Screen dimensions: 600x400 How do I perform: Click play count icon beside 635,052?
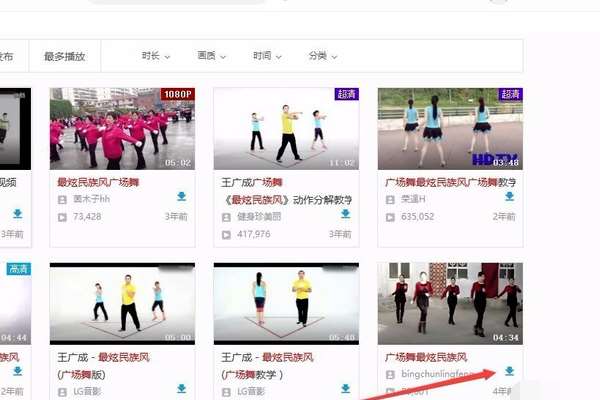(x=390, y=217)
